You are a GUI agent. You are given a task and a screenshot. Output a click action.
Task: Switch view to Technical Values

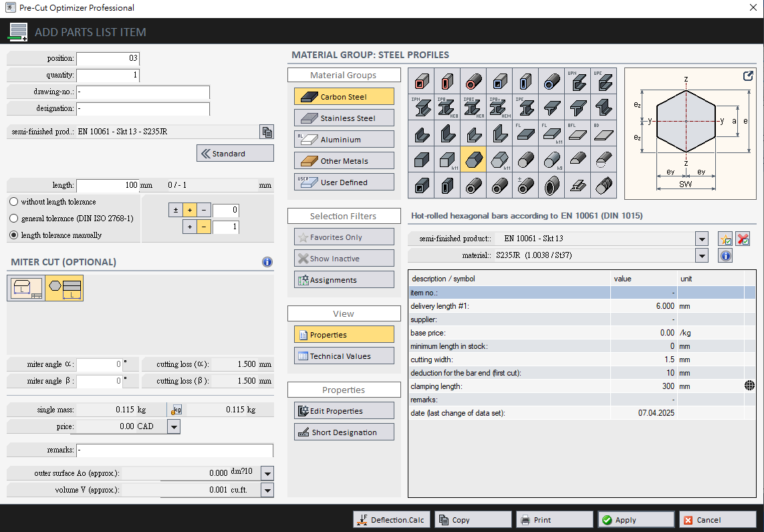coord(344,356)
